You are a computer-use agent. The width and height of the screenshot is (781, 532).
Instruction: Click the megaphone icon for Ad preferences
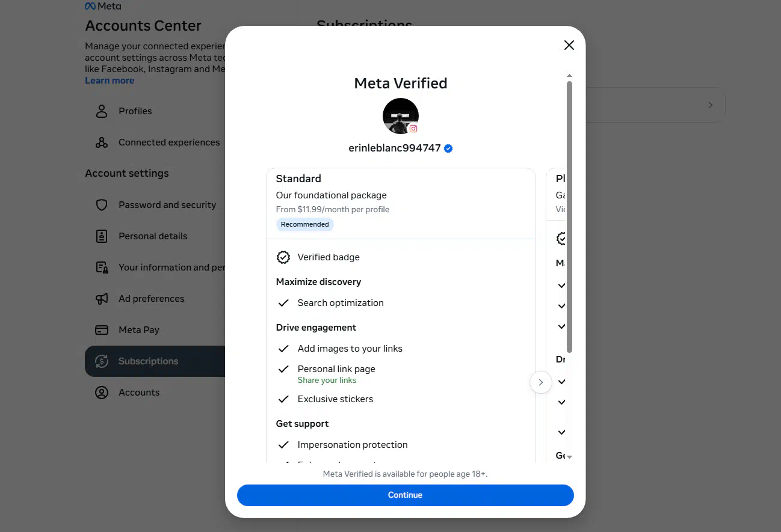click(102, 299)
